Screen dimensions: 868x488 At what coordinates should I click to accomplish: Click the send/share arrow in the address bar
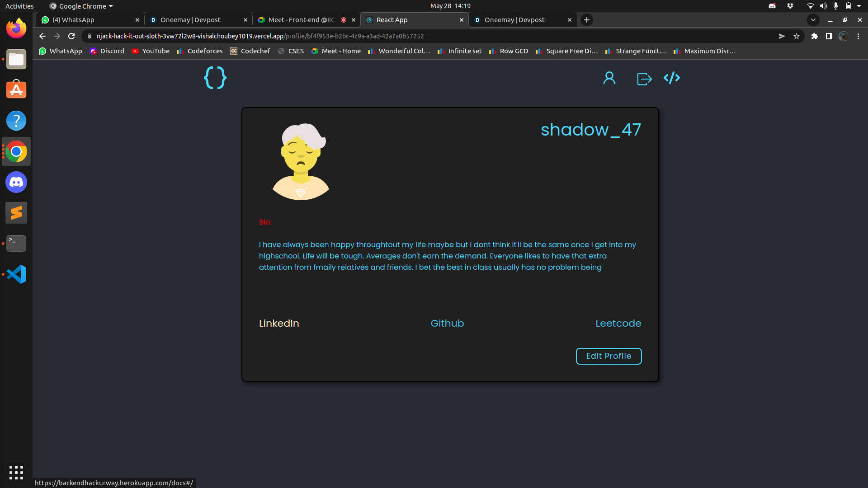(x=782, y=36)
